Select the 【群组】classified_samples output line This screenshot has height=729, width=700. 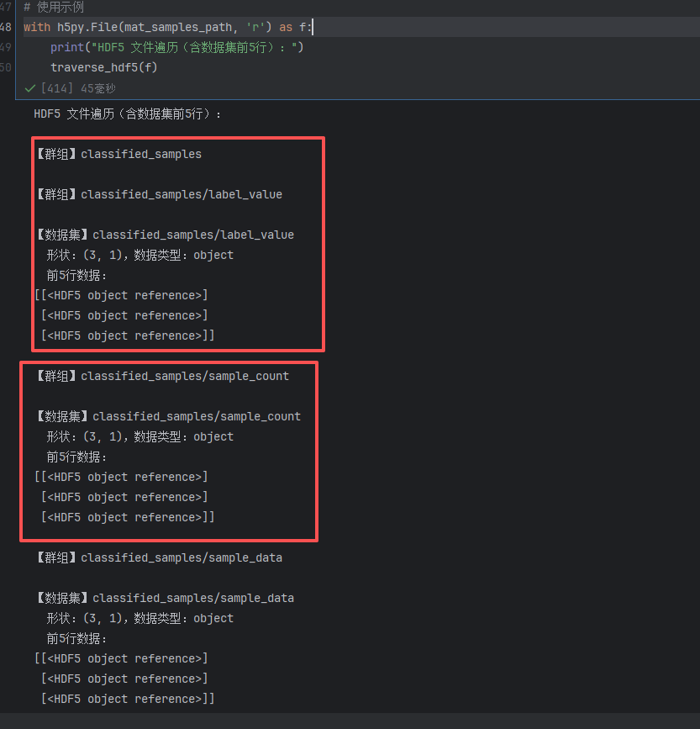click(x=119, y=155)
